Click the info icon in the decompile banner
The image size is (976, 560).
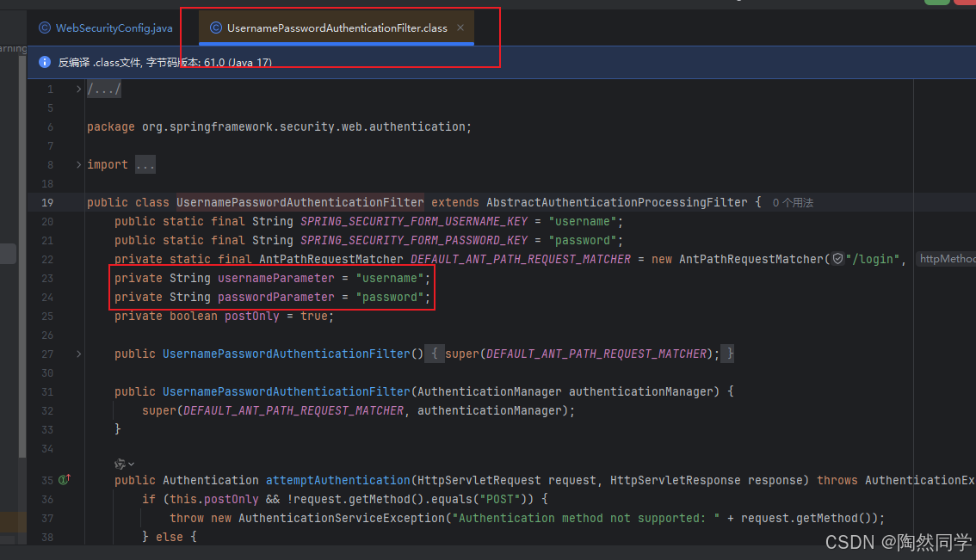[43, 61]
